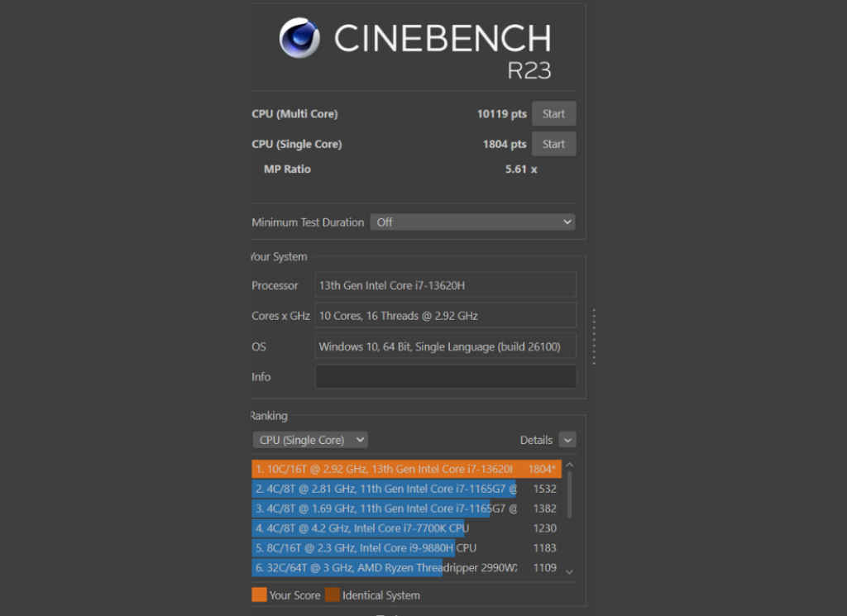The width and height of the screenshot is (847, 616).
Task: Click the 10119 pts multi core score
Action: click(x=502, y=114)
